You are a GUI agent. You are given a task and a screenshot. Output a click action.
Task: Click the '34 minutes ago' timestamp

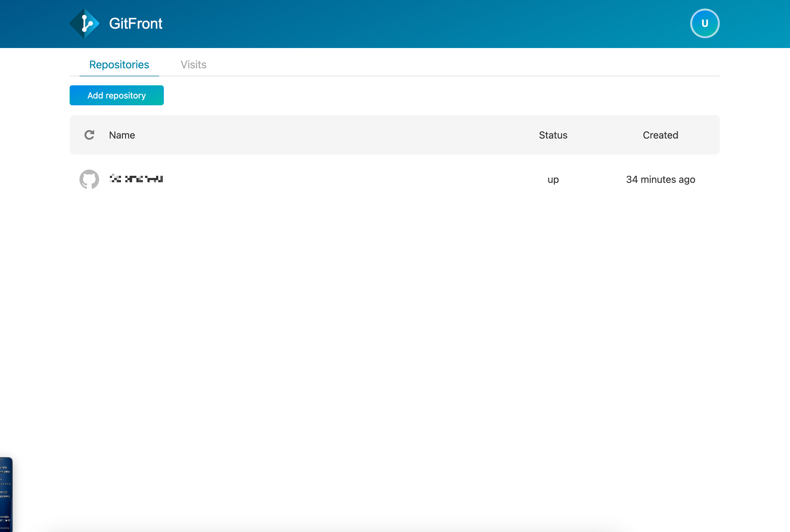(660, 179)
